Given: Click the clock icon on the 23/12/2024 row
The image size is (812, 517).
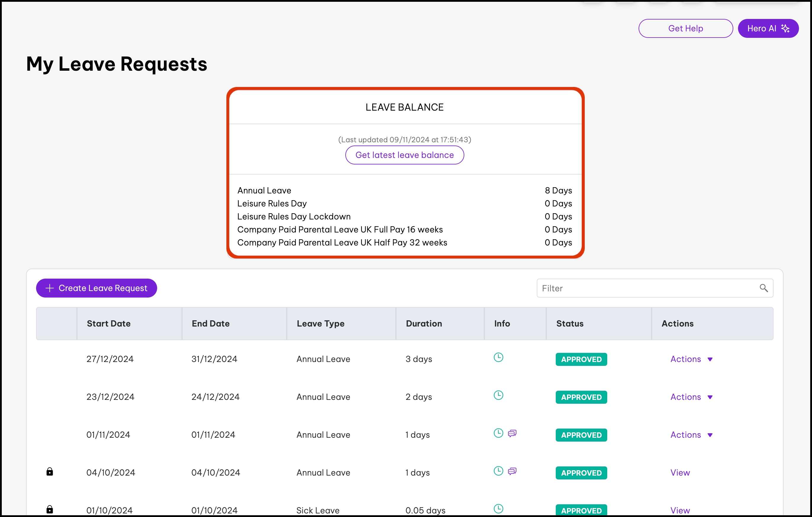Looking at the screenshot, I should click(499, 395).
